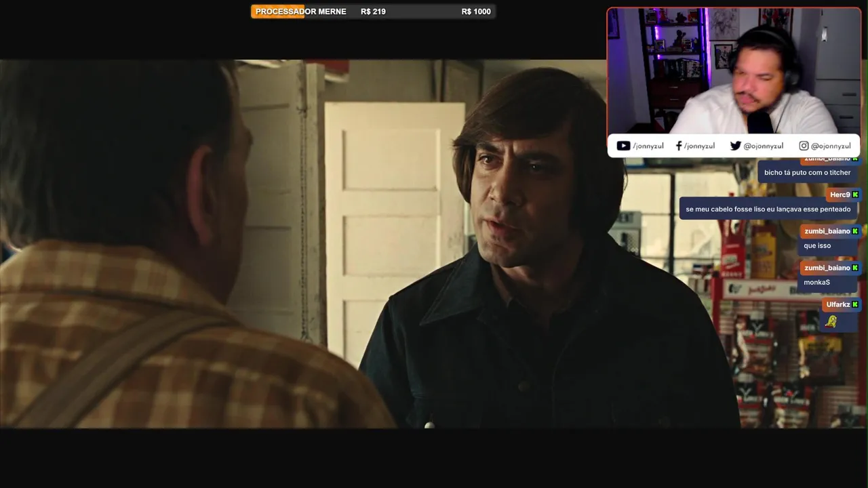868x488 pixels.
Task: Open the Facebook /jonnyzul handle
Action: (x=699, y=146)
